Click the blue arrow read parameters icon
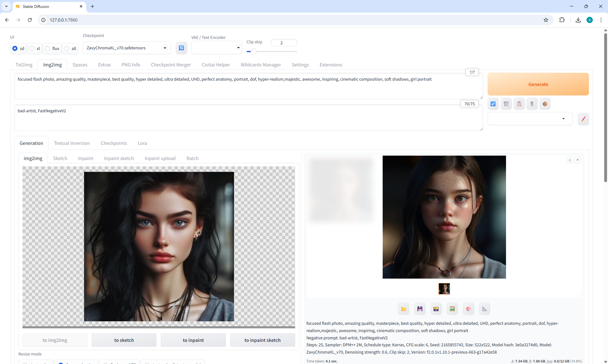Screen dimensions: 608x364 (x=493, y=104)
